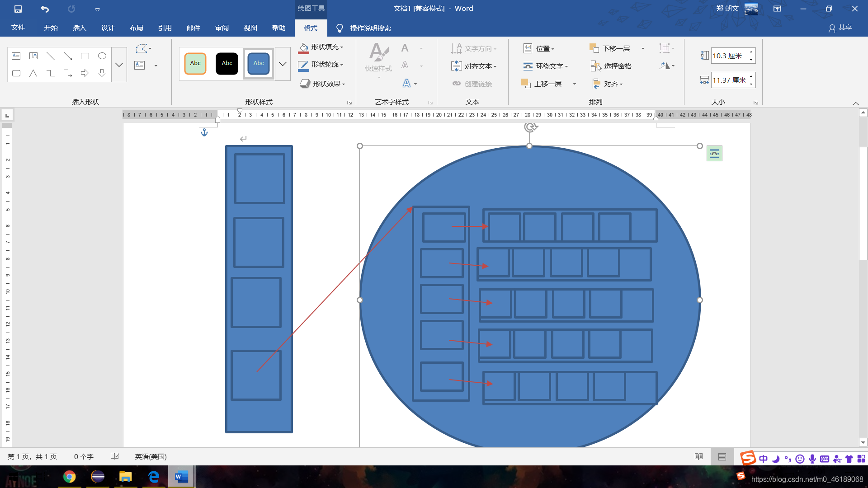
Task: Open the Layout Options icon beside the ellipse
Action: point(714,154)
